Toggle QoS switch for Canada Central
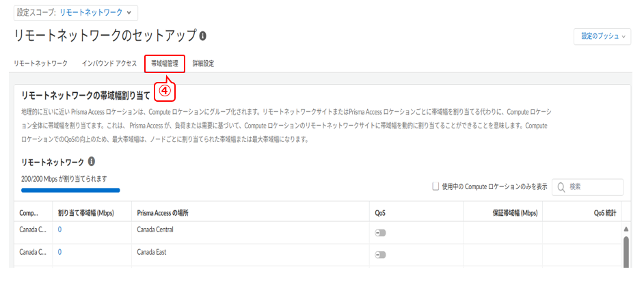The image size is (644, 293). pos(380,233)
